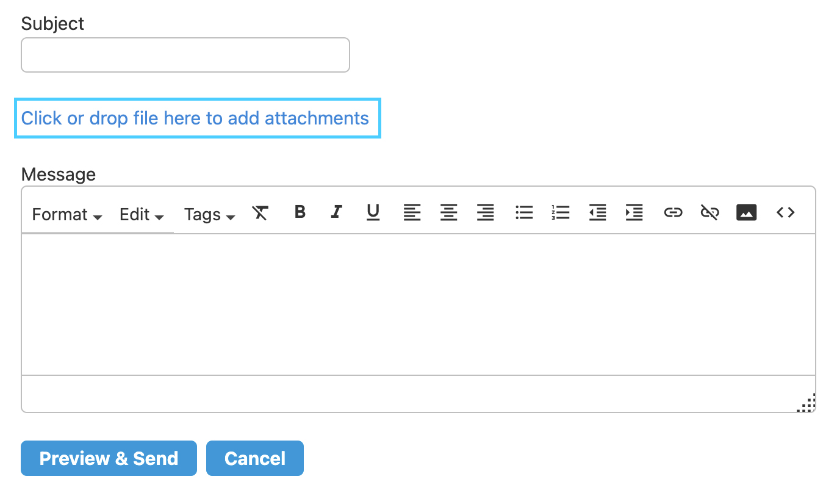This screenshot has width=837, height=504.
Task: Open the source code view
Action: (785, 212)
